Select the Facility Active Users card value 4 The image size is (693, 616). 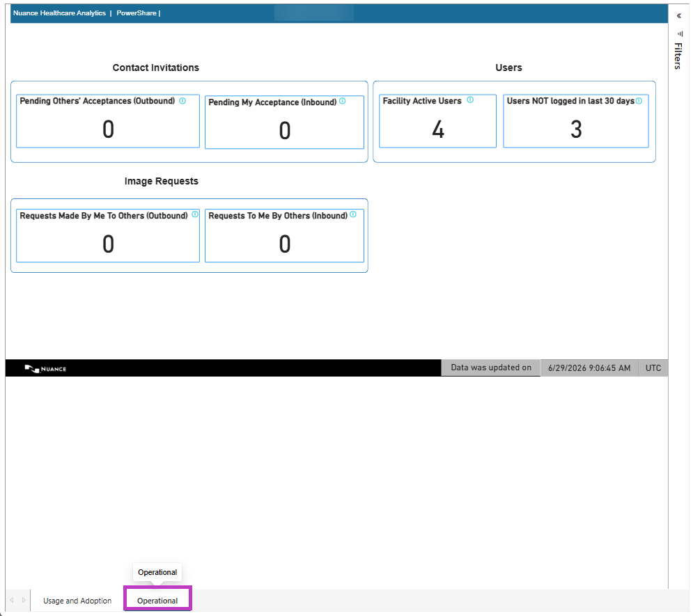click(x=438, y=129)
